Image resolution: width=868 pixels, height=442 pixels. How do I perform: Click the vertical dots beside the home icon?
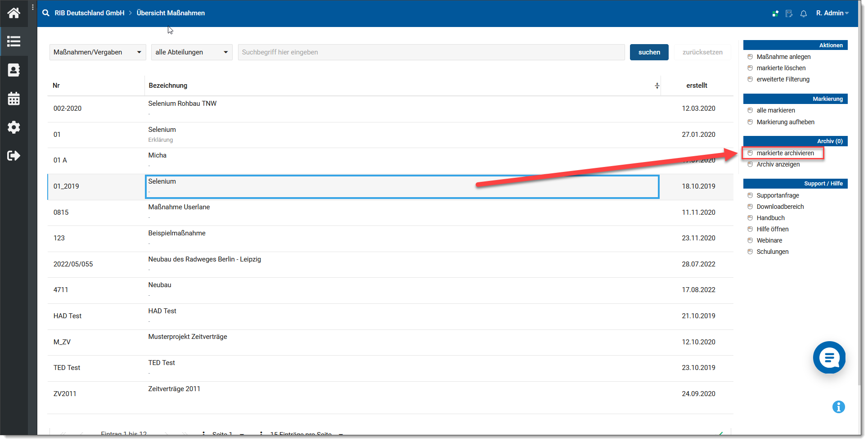[x=33, y=7]
